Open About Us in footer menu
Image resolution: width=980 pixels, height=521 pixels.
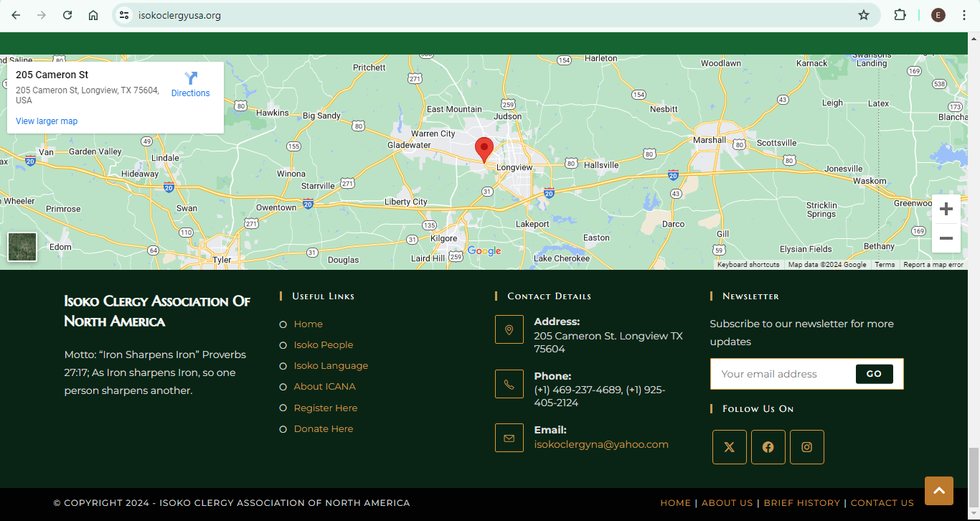click(x=727, y=503)
